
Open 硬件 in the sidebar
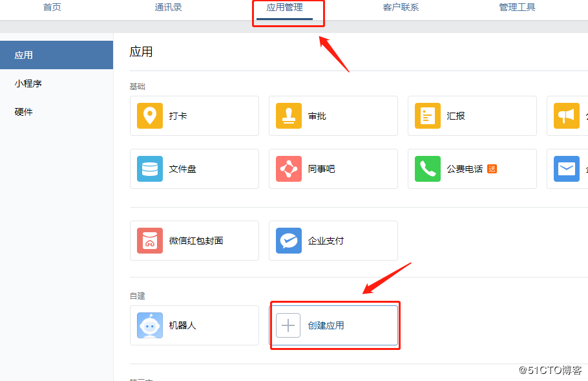24,112
